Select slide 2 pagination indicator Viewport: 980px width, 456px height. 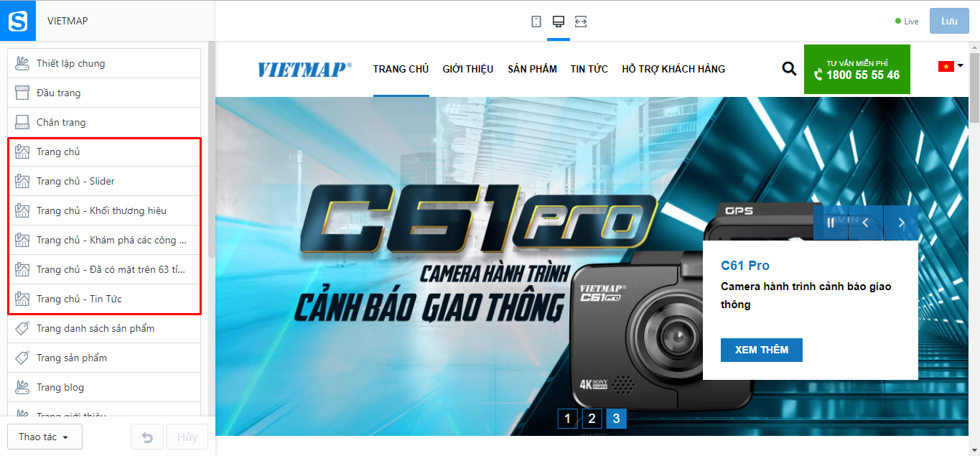[x=592, y=419]
